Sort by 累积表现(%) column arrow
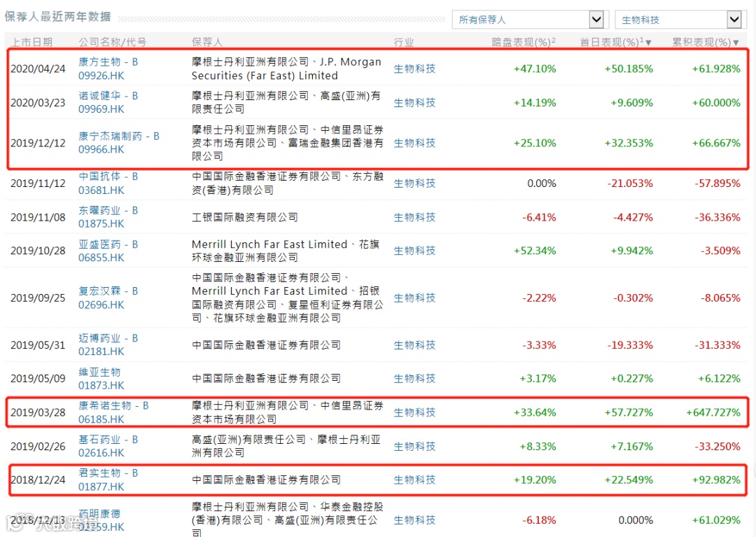The height and width of the screenshot is (537, 756). pos(736,43)
